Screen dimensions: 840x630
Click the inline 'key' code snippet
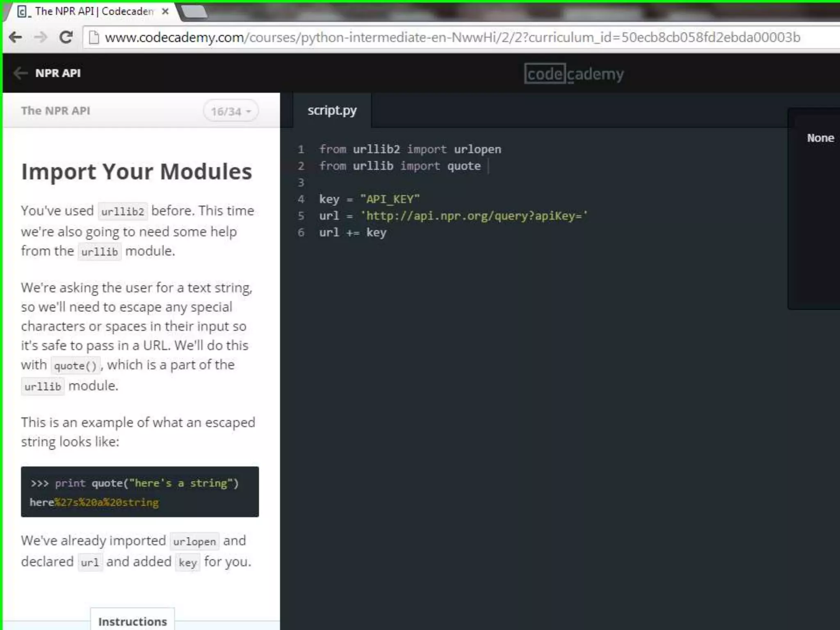tap(188, 563)
